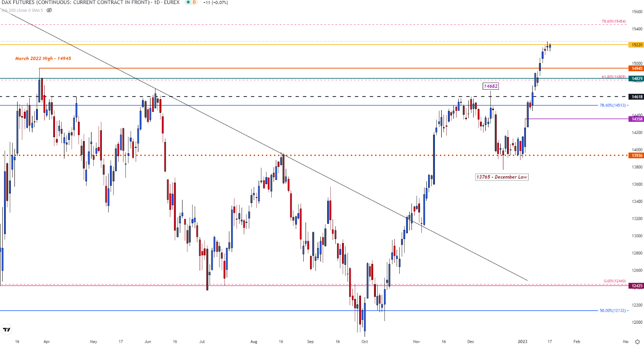Click the orange D data badge
644x345 pixels.
(195, 2)
